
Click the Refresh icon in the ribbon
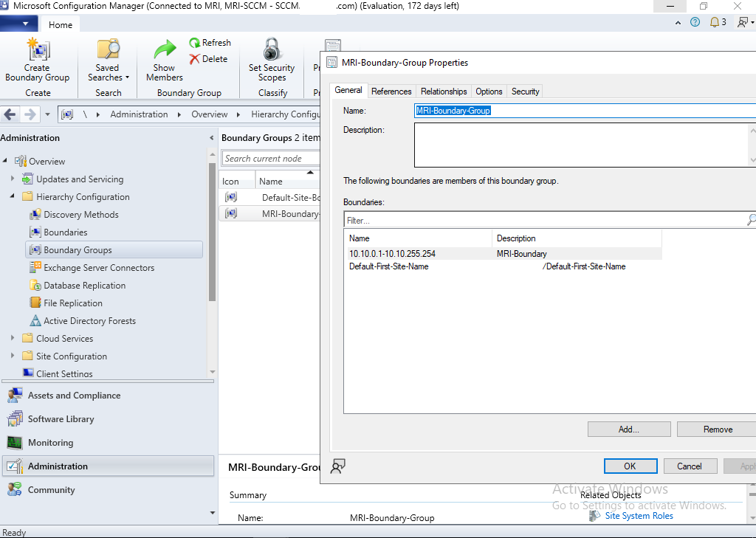[194, 43]
